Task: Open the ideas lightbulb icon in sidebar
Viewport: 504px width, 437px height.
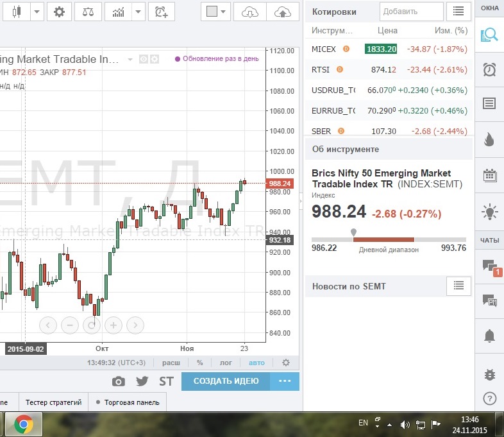Action: pyautogui.click(x=489, y=211)
